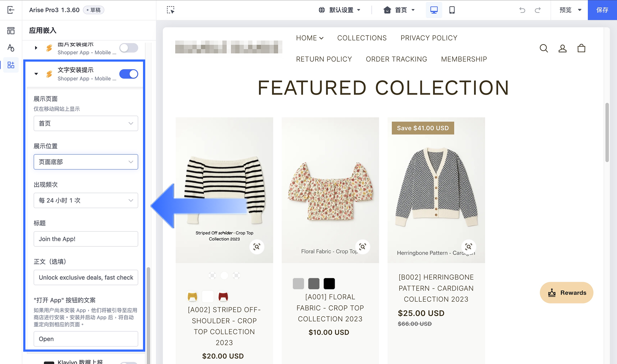
Task: Enable the 图片安装提示 toggle
Action: (129, 48)
